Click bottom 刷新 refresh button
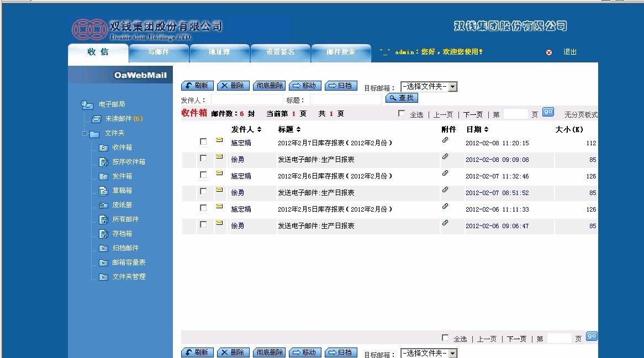This screenshot has height=358, width=644. (197, 352)
